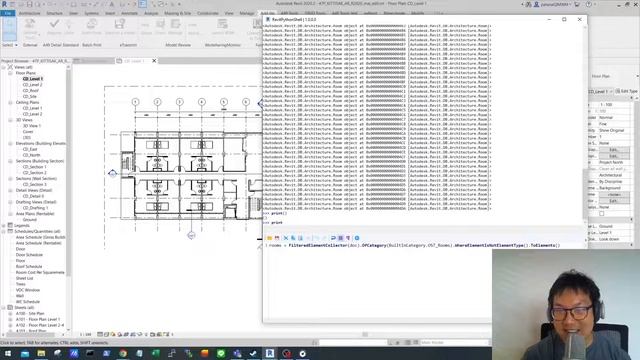
Task: Collapse the 3D Views node
Action: (10, 120)
